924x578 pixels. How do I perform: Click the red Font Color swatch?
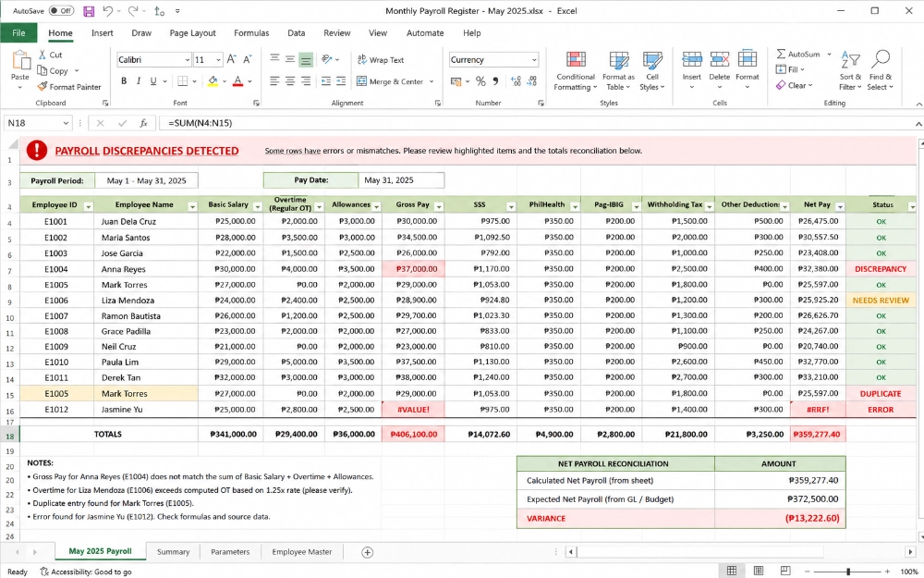pos(238,81)
